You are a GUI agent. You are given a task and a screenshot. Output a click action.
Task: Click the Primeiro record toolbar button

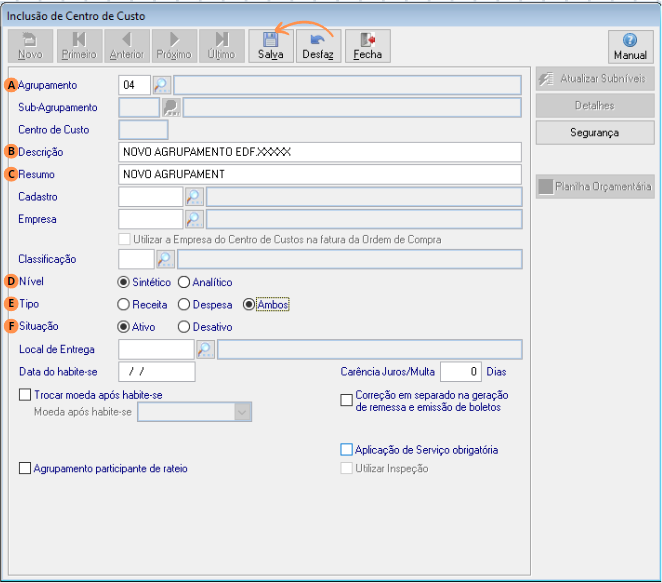79,46
